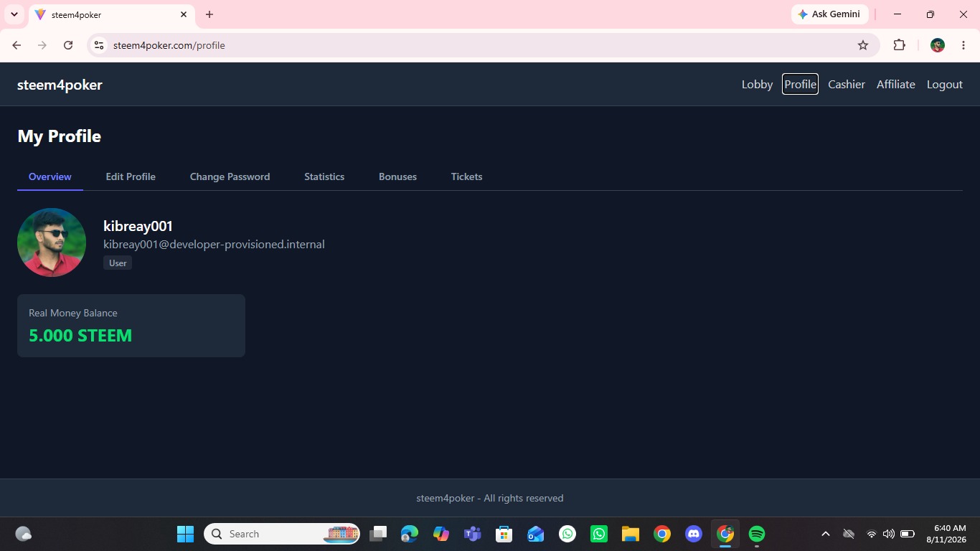The height and width of the screenshot is (551, 980).
Task: Open Copilot from the taskbar
Action: click(x=441, y=534)
